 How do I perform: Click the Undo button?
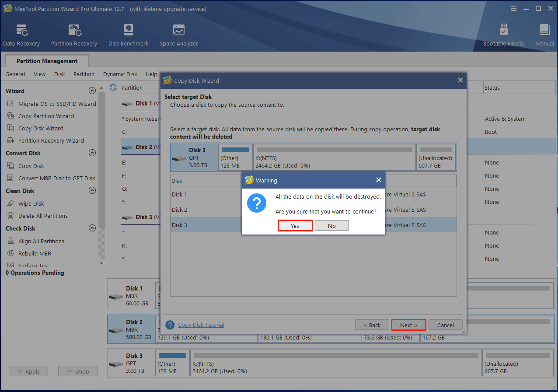[78, 371]
